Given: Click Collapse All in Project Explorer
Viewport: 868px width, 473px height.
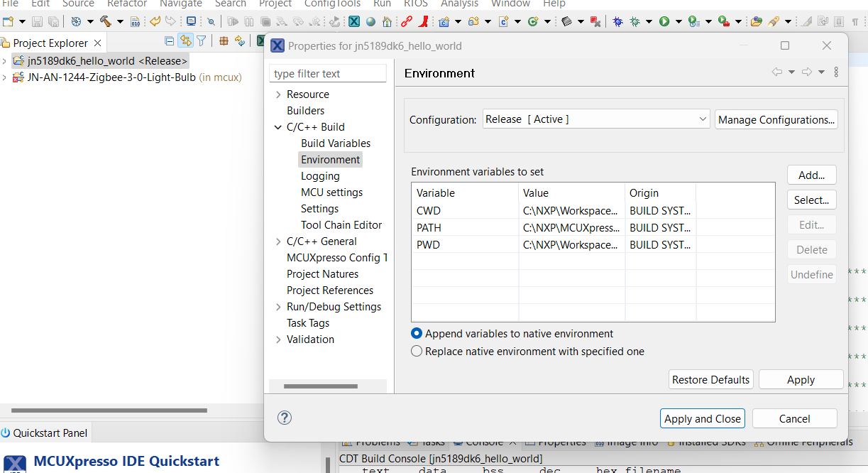Looking at the screenshot, I should [x=169, y=42].
